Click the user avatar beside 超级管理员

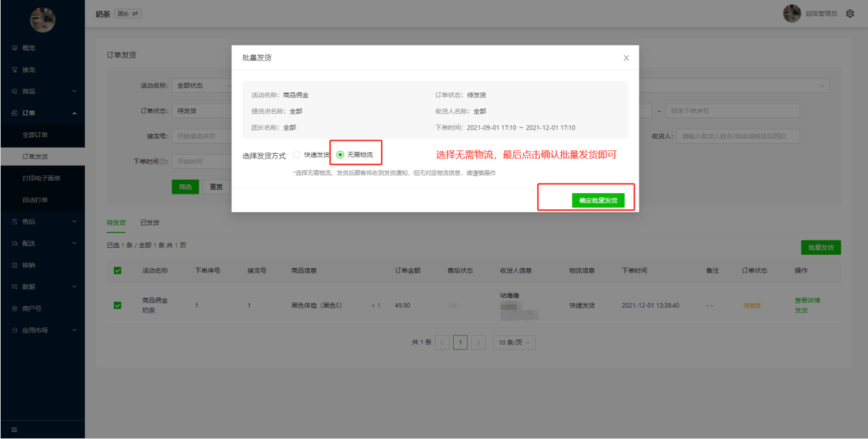point(792,14)
